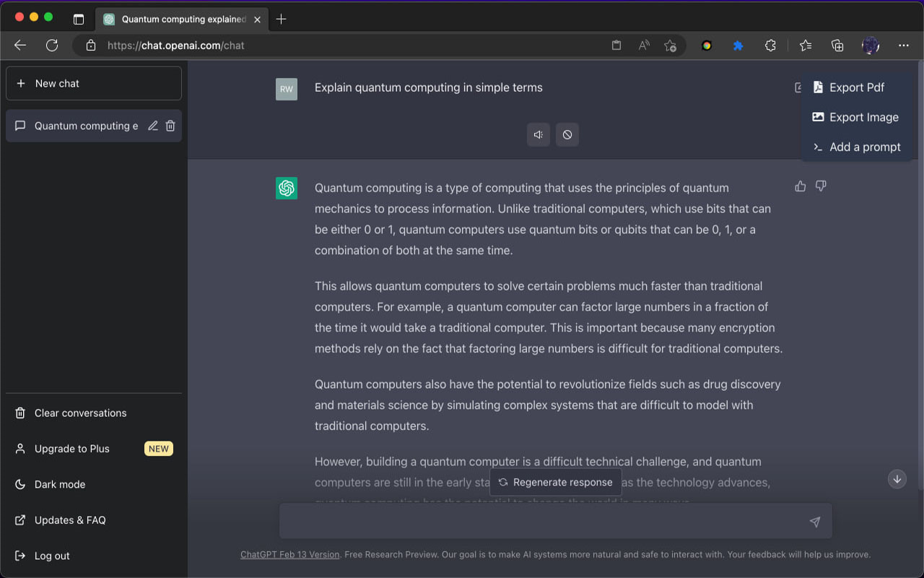924x578 pixels.
Task: Start a New chat
Action: 94,83
